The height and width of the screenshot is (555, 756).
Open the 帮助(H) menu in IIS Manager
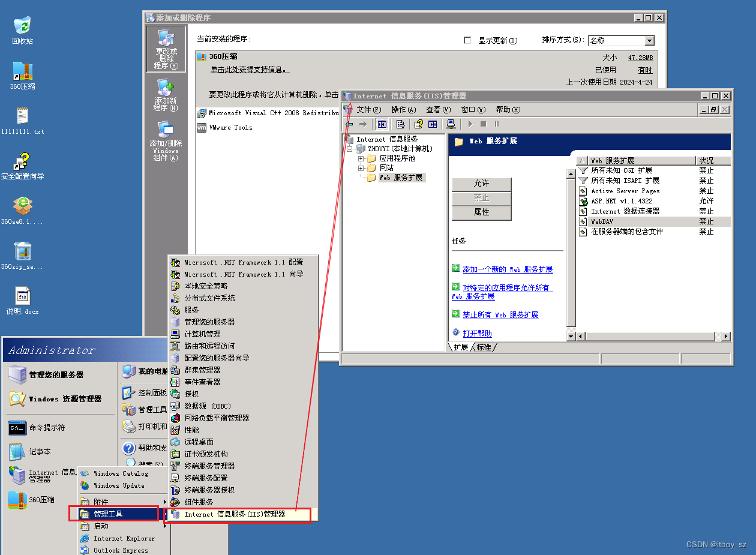(x=508, y=110)
